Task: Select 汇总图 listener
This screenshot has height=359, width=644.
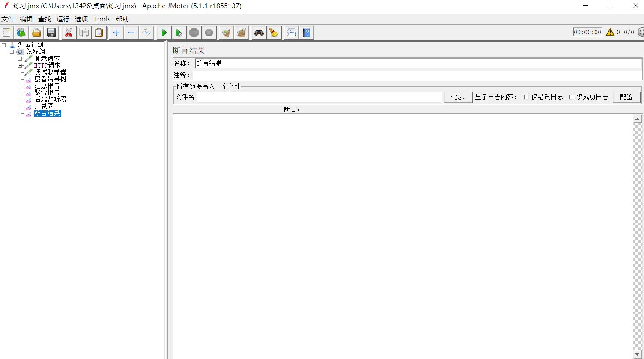Action: 44,106
